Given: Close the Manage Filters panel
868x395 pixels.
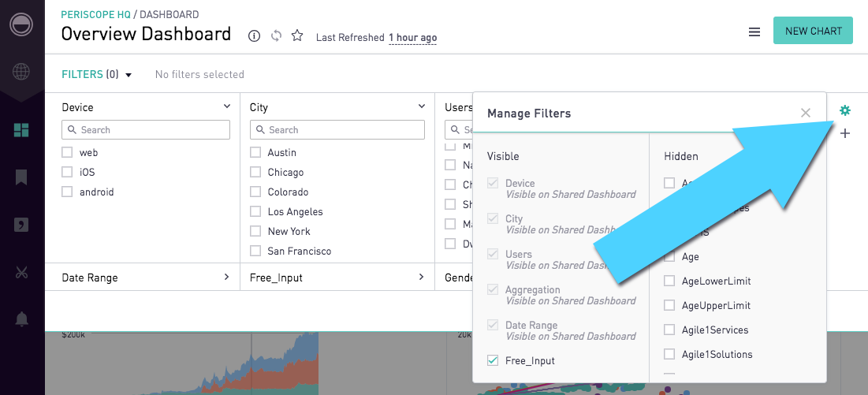Looking at the screenshot, I should coord(806,113).
